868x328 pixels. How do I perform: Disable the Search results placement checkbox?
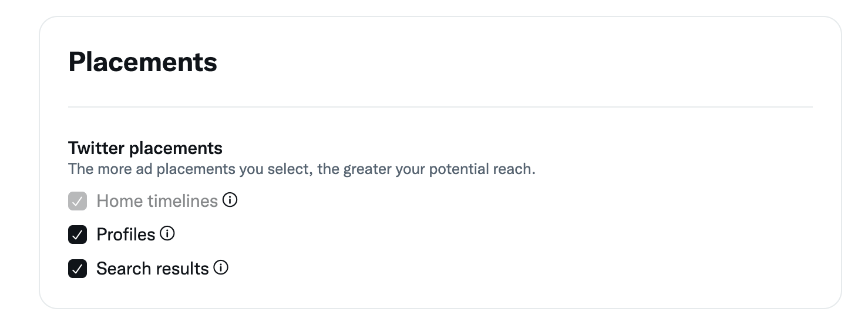coord(78,269)
